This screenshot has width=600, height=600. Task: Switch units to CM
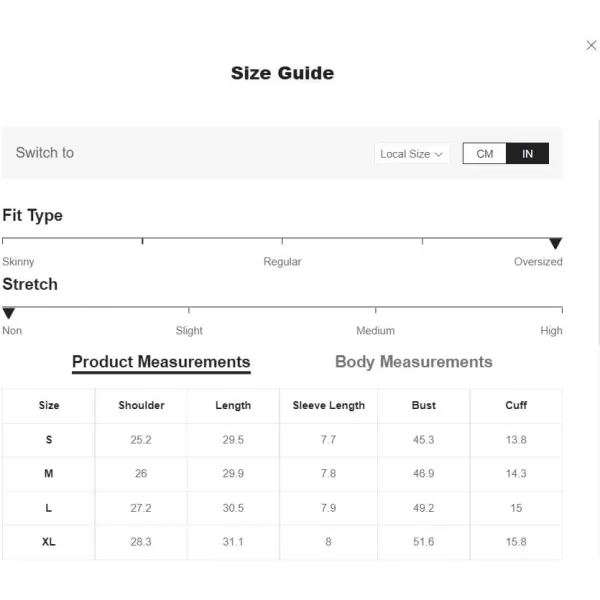(484, 153)
